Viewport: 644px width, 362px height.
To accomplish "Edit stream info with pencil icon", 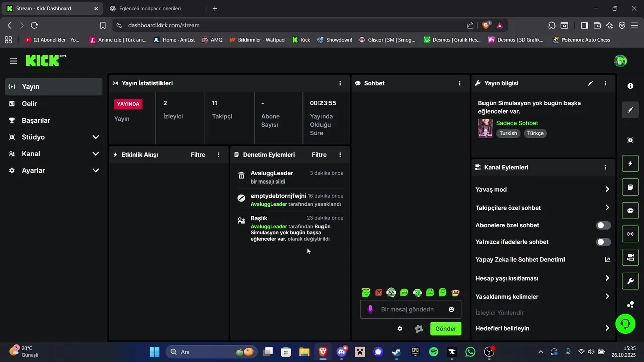I will [590, 83].
